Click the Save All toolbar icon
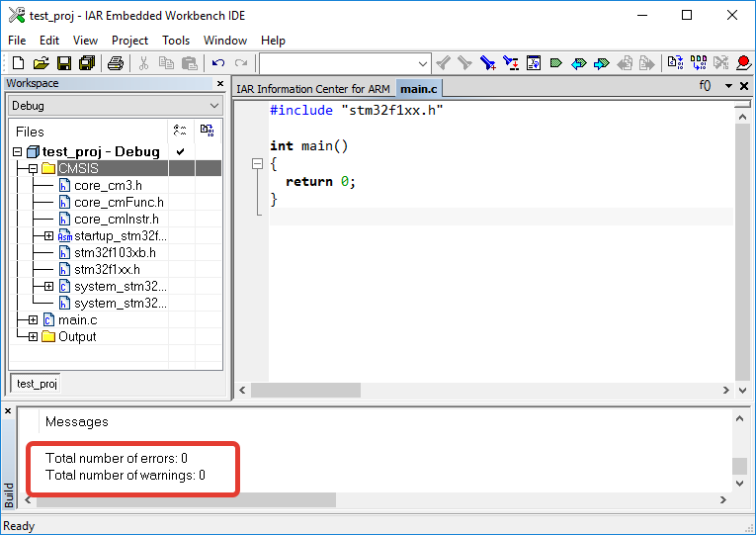Viewport: 756px width, 535px height. [x=86, y=63]
